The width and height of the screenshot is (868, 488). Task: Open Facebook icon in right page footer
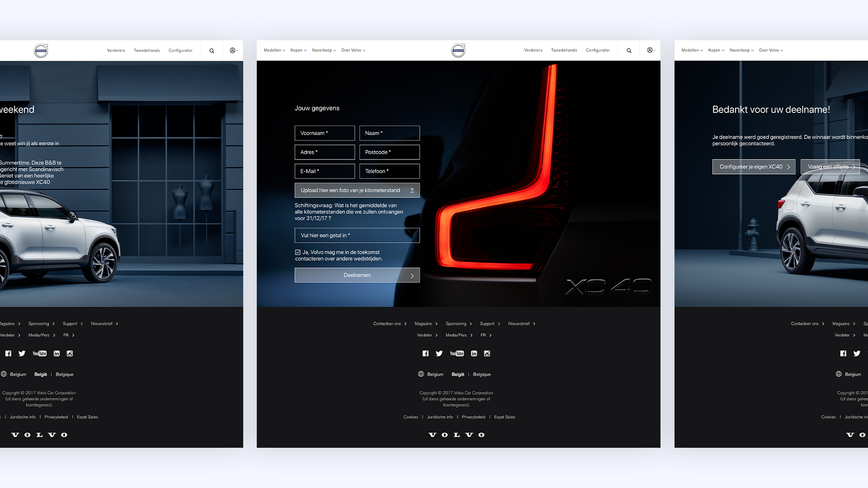point(843,353)
